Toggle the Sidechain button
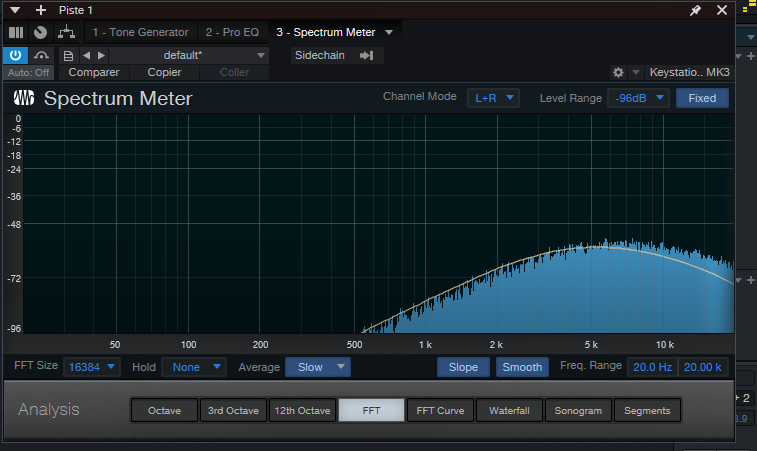The width and height of the screenshot is (757, 451). click(320, 56)
